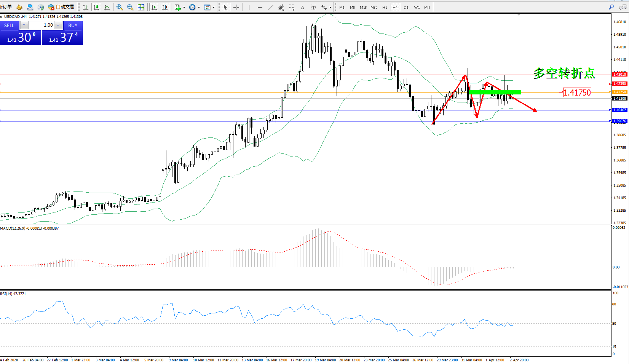This screenshot has height=364, width=629.
Task: Switch to the D1 timeframe
Action: point(406,7)
